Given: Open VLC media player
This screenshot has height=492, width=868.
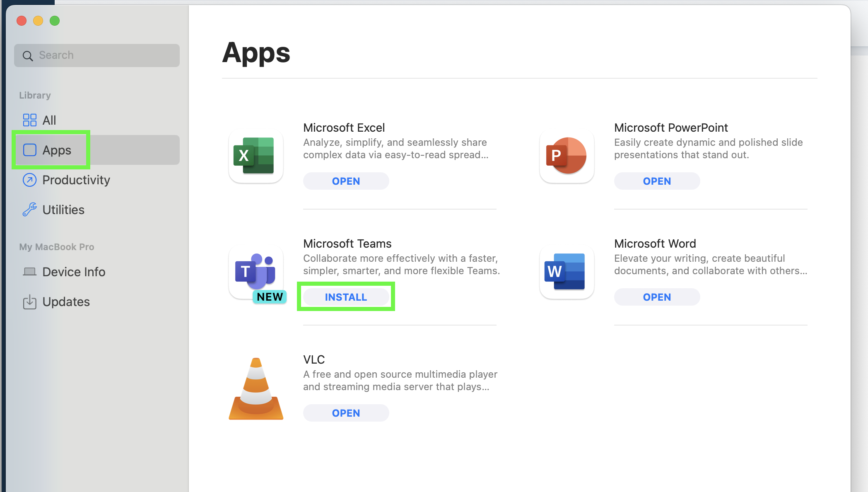Looking at the screenshot, I should (x=346, y=413).
